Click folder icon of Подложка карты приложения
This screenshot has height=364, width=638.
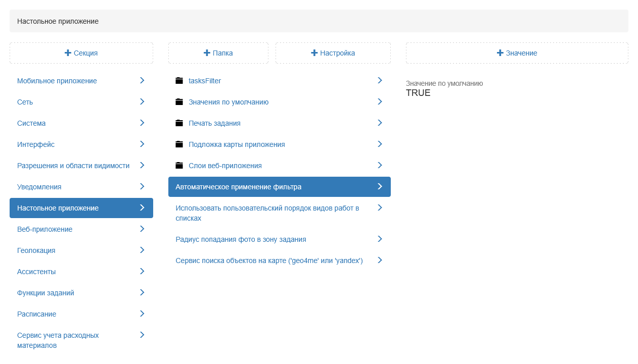click(179, 144)
